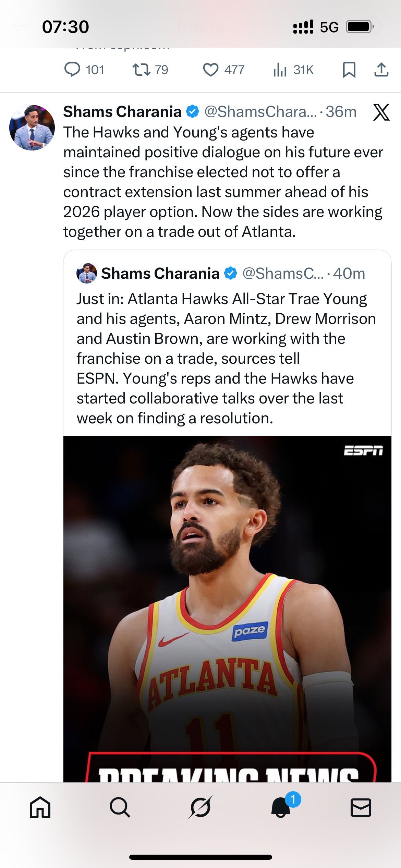The width and height of the screenshot is (401, 868).
Task: Open Shams Charania's profile name link
Action: pos(122,112)
